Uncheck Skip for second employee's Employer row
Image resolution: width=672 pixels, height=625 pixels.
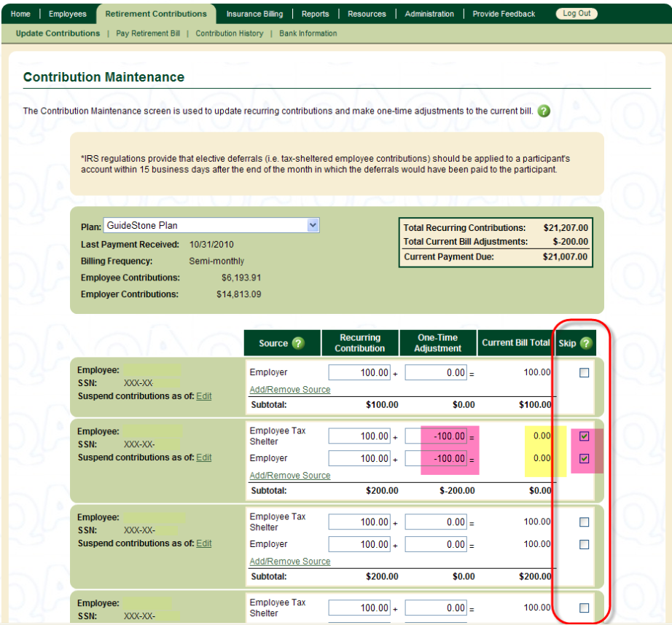pos(584,459)
